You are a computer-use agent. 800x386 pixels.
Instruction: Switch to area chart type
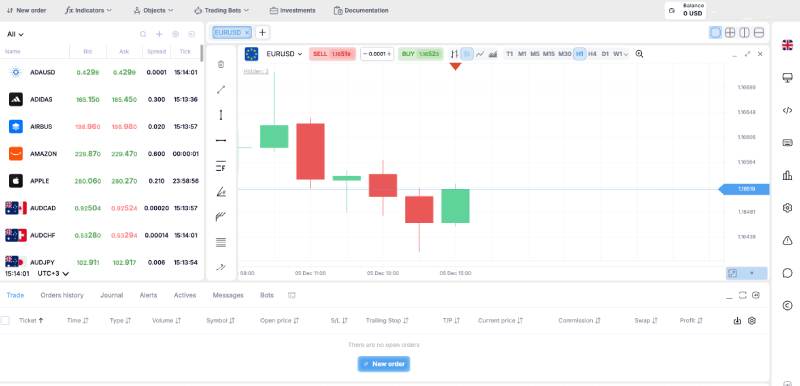coord(492,54)
